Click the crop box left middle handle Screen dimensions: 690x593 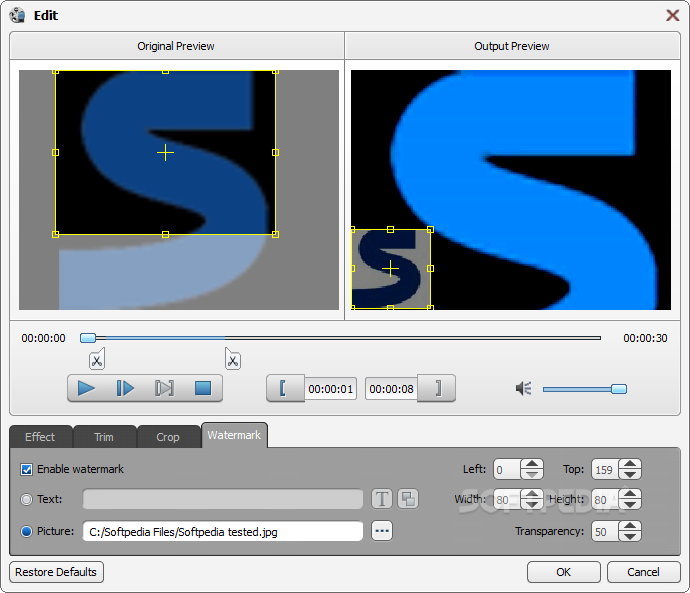(55, 153)
